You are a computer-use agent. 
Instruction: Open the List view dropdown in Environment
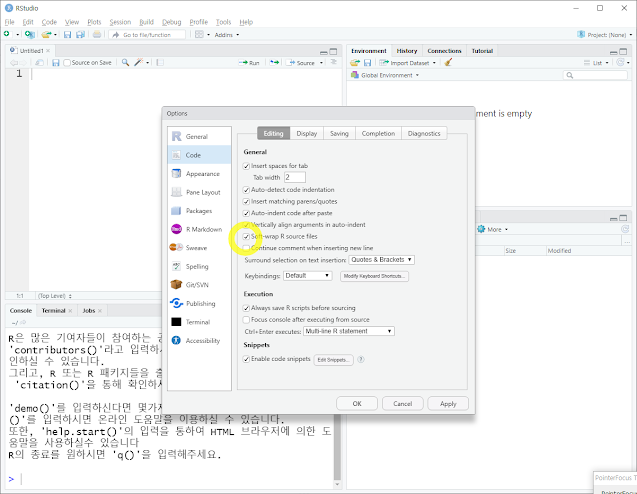596,63
